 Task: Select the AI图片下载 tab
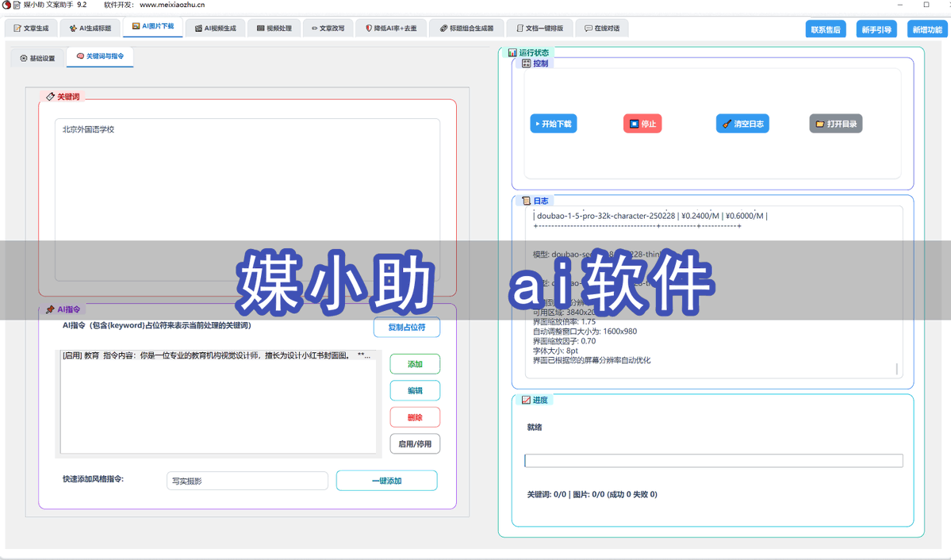[153, 27]
